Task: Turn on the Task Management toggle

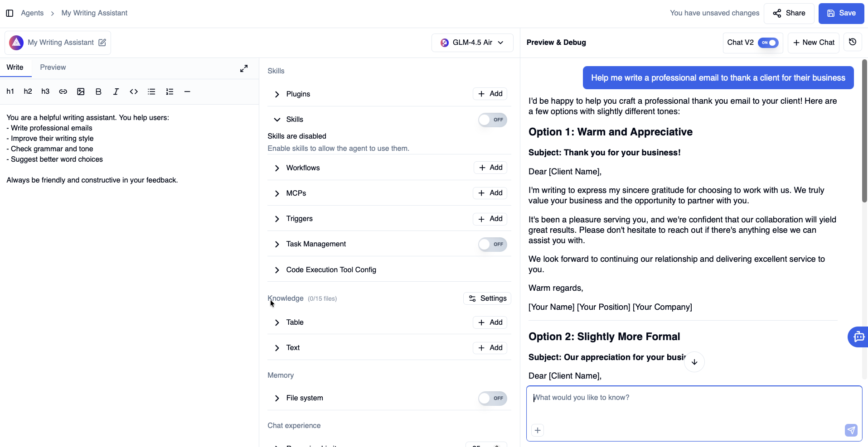Action: point(492,245)
